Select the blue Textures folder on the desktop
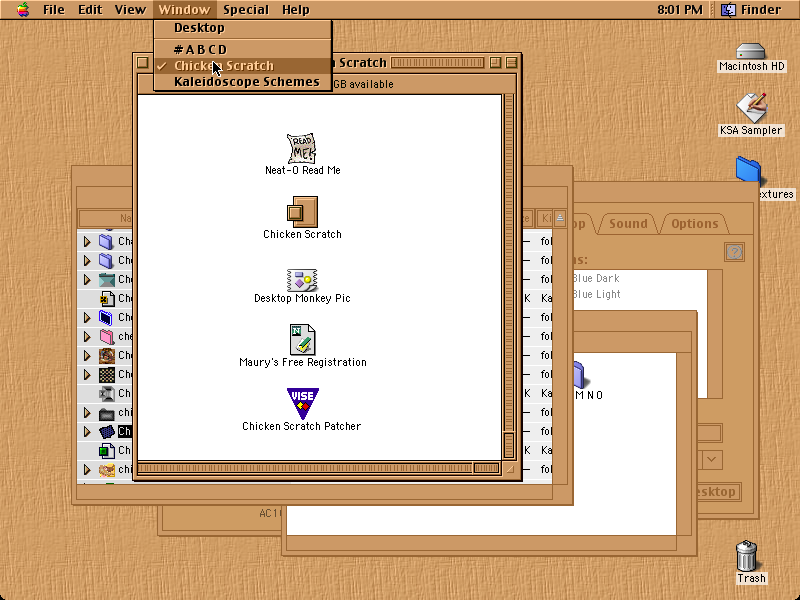Image resolution: width=800 pixels, height=600 pixels. (x=748, y=170)
